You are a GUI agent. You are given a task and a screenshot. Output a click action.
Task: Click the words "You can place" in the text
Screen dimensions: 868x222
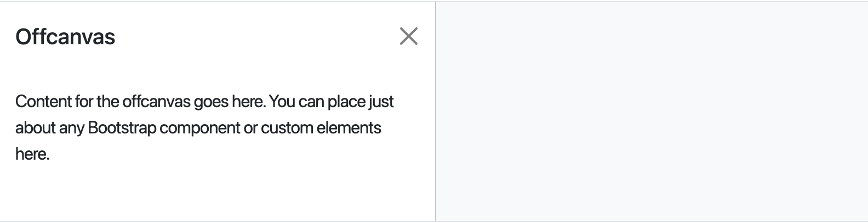pos(317,102)
